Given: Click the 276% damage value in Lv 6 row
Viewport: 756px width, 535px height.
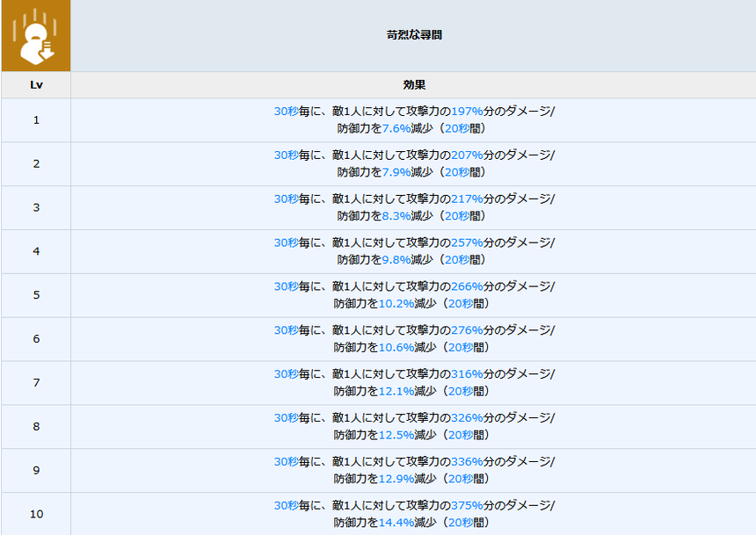Looking at the screenshot, I should pos(467,330).
